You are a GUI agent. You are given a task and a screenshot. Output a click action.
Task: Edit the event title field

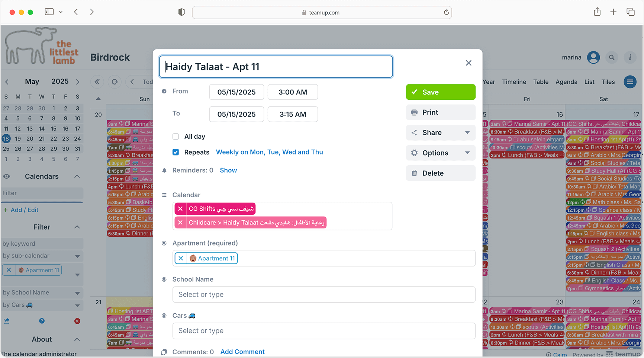click(276, 67)
